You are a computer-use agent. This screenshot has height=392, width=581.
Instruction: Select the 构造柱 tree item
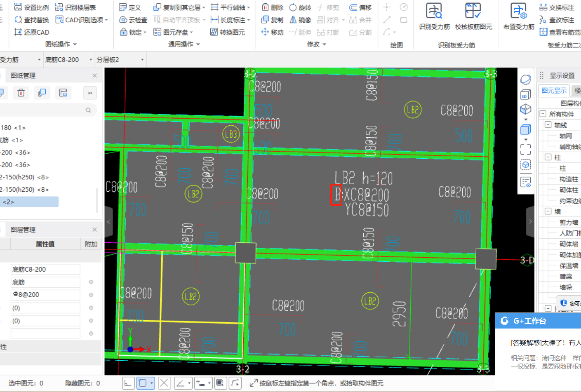(x=569, y=179)
